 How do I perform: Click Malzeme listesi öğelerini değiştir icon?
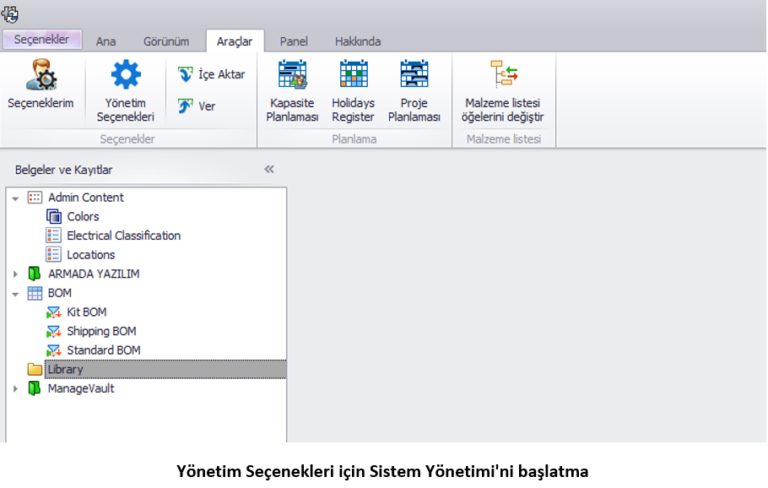pyautogui.click(x=502, y=77)
